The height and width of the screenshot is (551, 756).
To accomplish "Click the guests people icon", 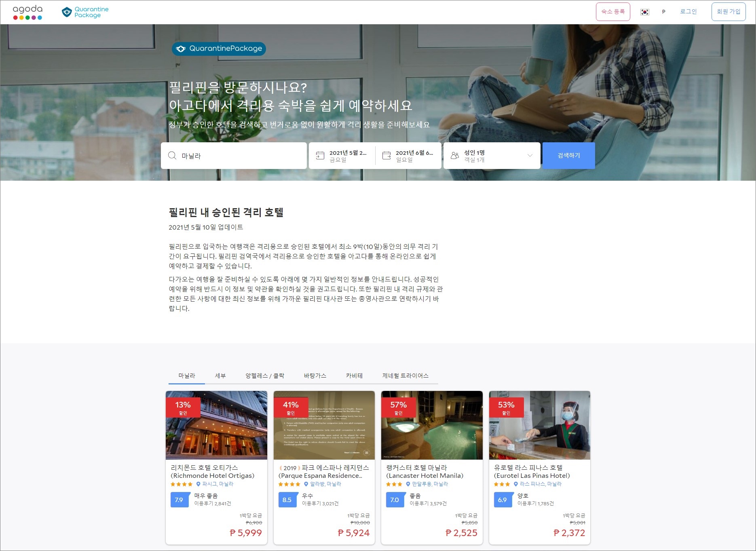I will point(455,156).
